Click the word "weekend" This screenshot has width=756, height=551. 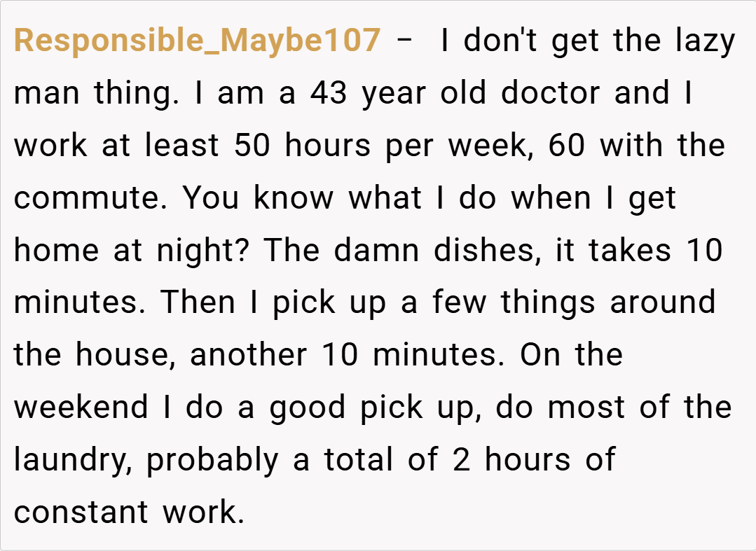[81, 407]
